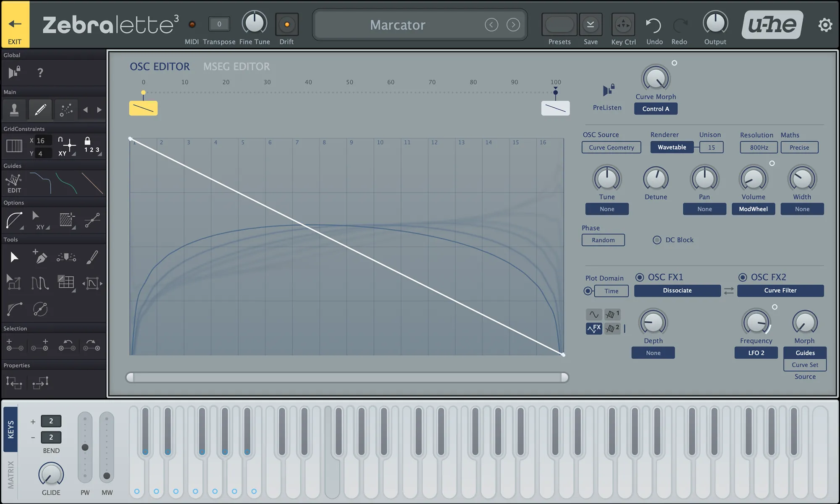The width and height of the screenshot is (840, 504).
Task: Switch to the MSEG EDITOR tab
Action: (x=236, y=66)
